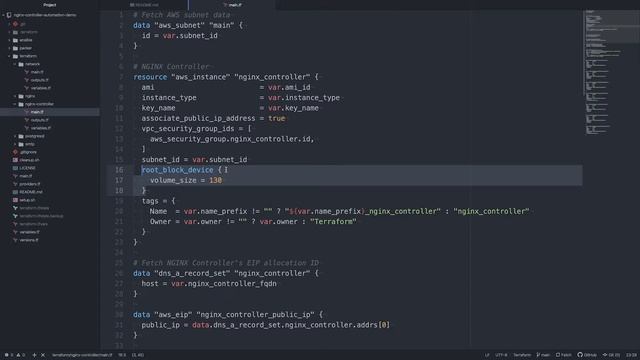Open terraform.tfstate in the tree
This screenshot has height=360, width=640.
click(x=34, y=208)
